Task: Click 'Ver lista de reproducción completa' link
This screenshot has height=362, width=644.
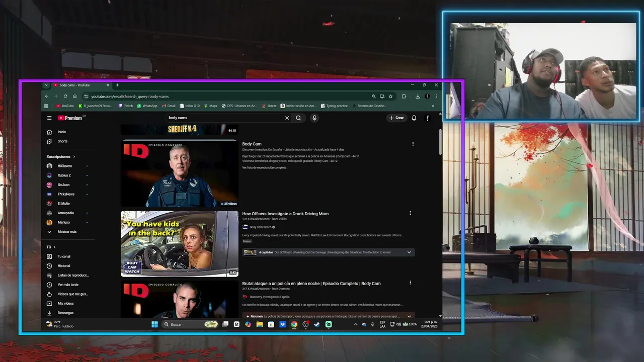Action: point(264,167)
